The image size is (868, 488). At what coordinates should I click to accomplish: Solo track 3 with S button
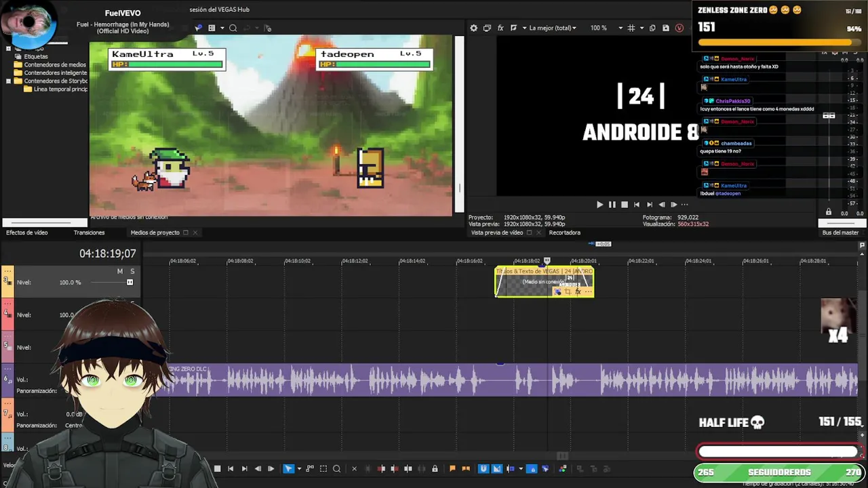pyautogui.click(x=132, y=271)
